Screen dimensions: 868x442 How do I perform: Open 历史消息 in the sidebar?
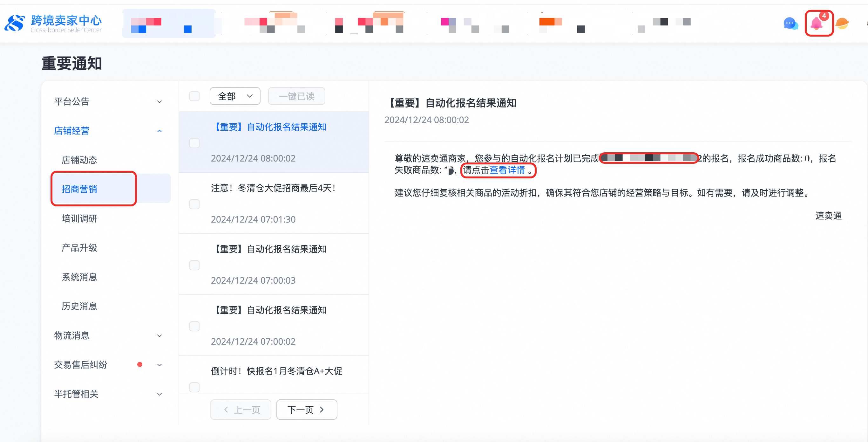click(79, 306)
